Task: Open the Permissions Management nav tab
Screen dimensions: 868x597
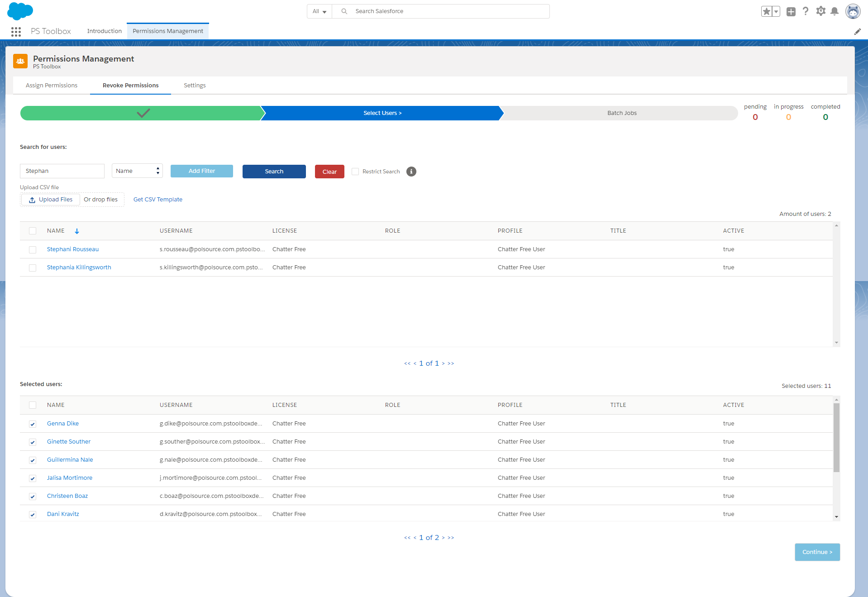Action: tap(168, 31)
